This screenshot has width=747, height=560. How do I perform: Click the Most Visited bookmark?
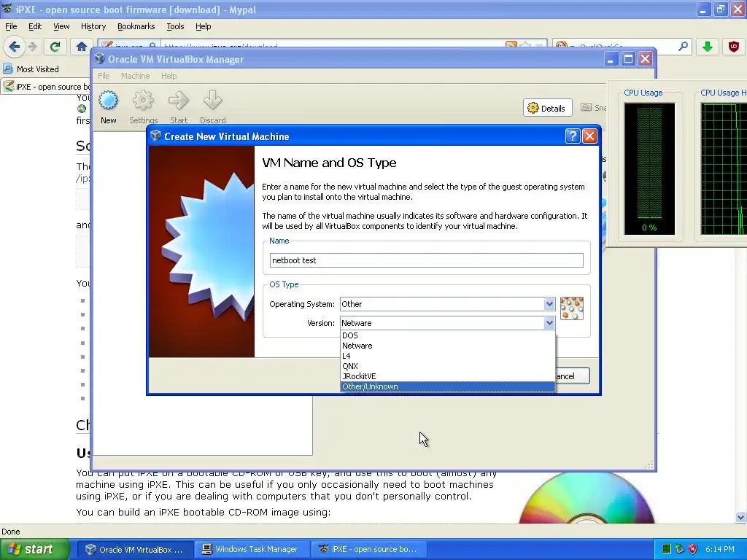[31, 69]
